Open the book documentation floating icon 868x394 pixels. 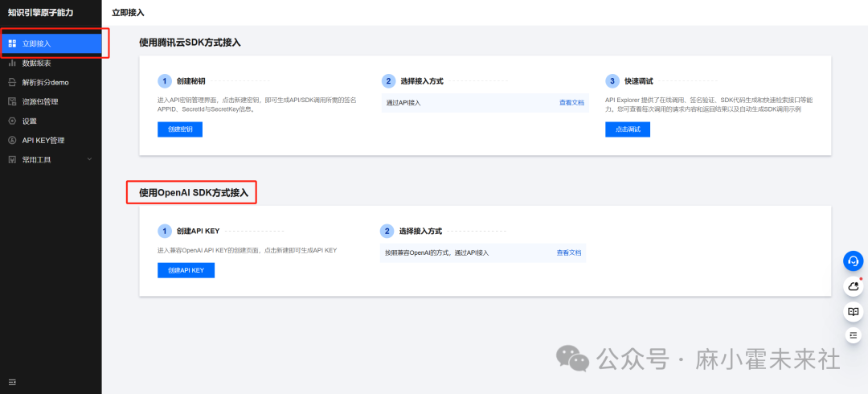coord(853,311)
